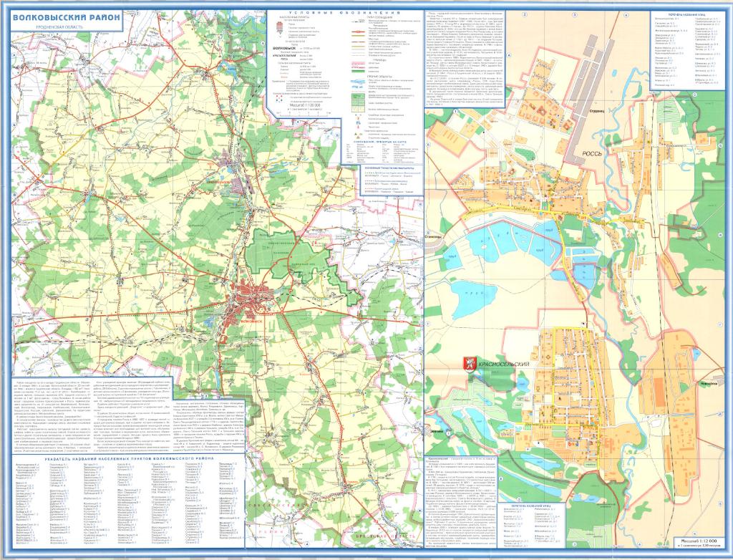Click the large Волковысский район title

[59, 17]
